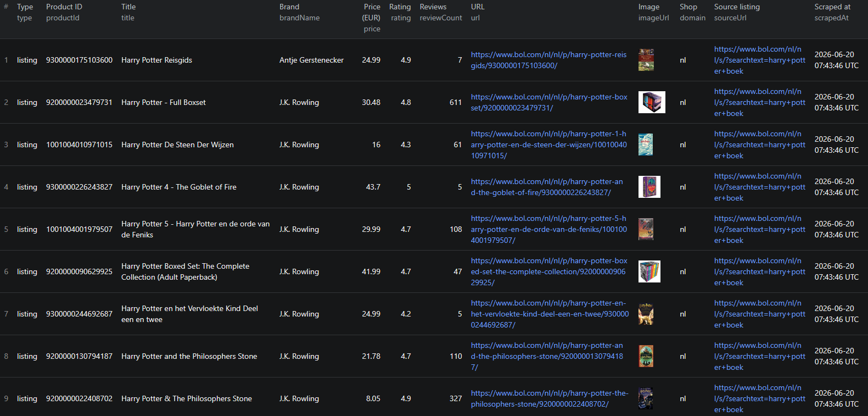The image size is (868, 416).
Task: Select the review count 108
Action: (x=456, y=229)
